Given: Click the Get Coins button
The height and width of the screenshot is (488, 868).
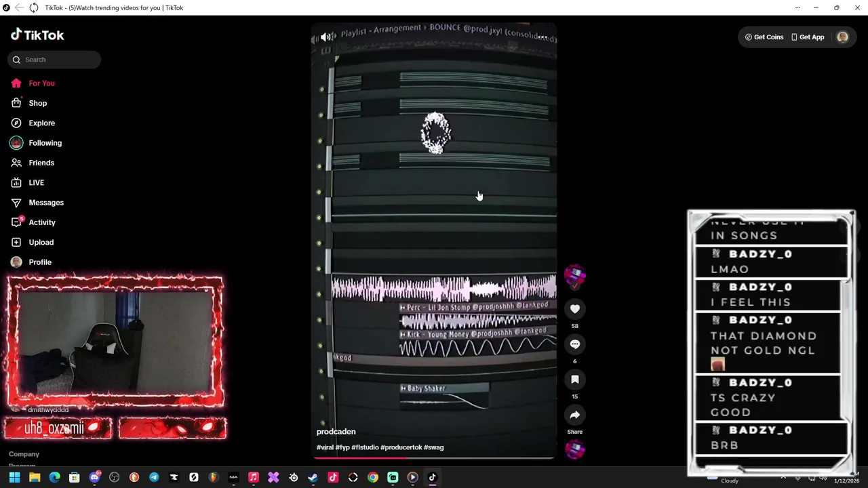Looking at the screenshot, I should tap(764, 37).
